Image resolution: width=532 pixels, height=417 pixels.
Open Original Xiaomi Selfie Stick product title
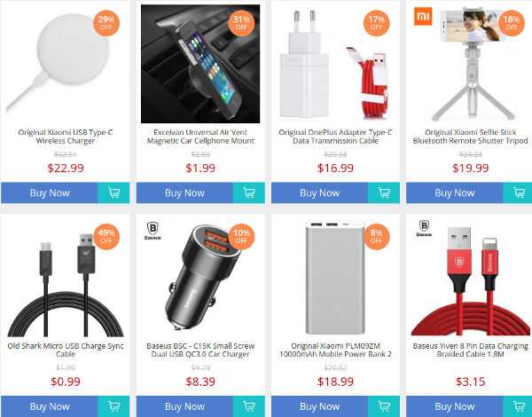pyautogui.click(x=470, y=137)
